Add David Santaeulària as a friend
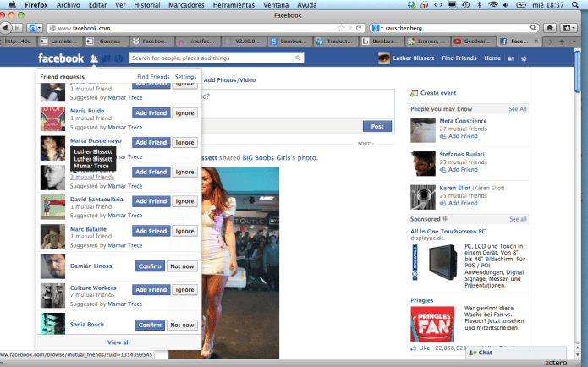588x367 pixels. tap(151, 201)
